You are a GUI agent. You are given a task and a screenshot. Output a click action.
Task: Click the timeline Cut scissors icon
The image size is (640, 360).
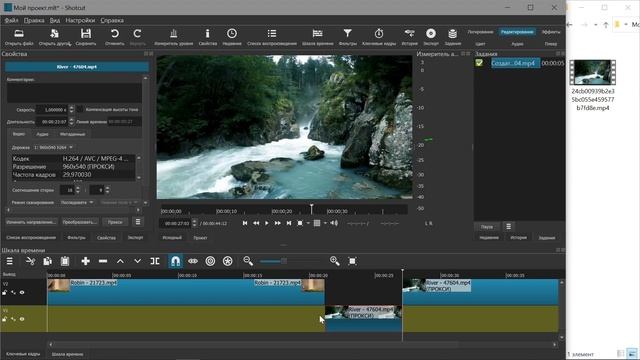[30, 261]
